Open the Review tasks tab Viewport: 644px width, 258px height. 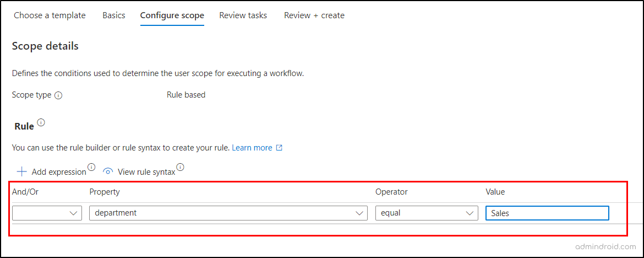[x=243, y=15]
